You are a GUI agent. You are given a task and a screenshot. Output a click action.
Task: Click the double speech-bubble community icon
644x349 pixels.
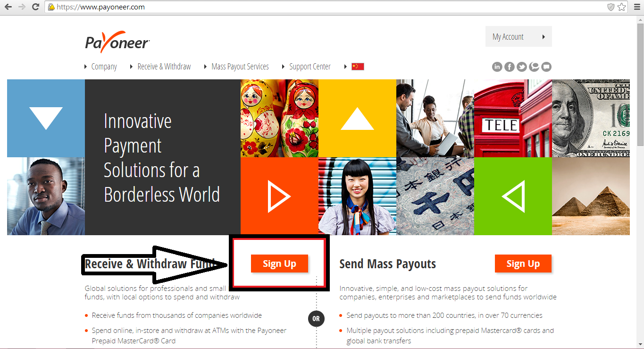[534, 67]
